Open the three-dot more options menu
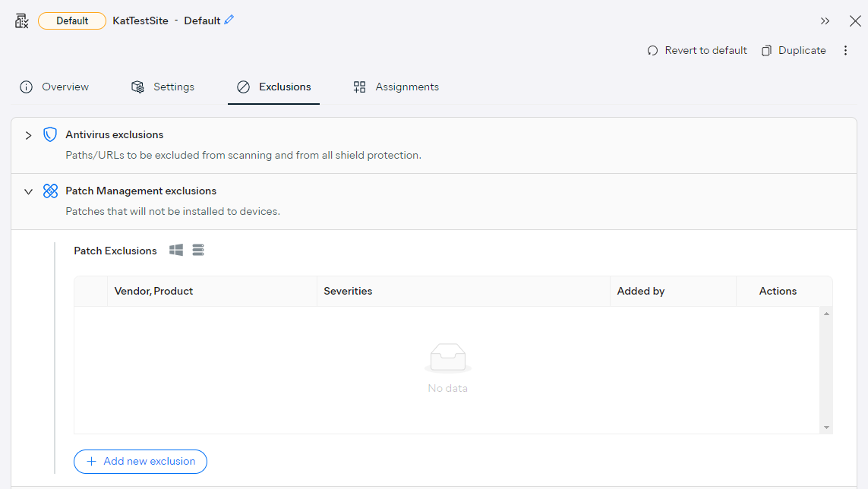 click(x=845, y=50)
